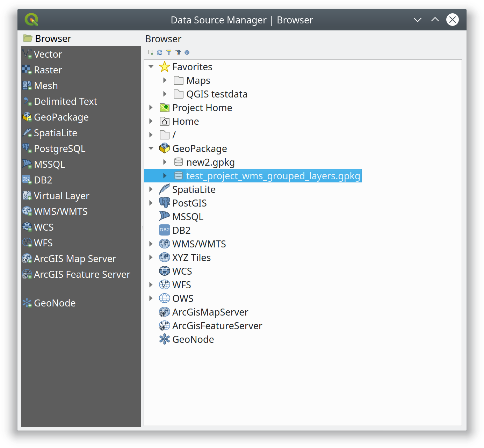Expand the new2.gpkg database

[165, 162]
